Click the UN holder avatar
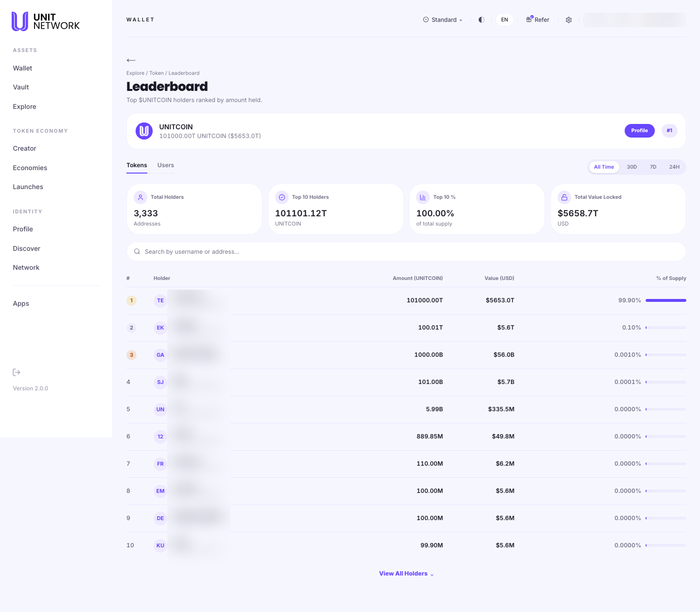The height and width of the screenshot is (612, 700). (x=160, y=409)
